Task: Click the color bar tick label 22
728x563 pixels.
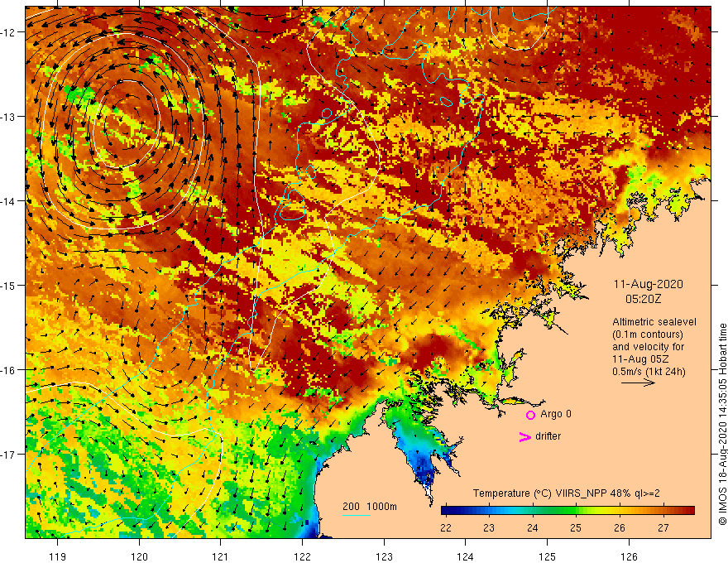Action: tap(446, 527)
